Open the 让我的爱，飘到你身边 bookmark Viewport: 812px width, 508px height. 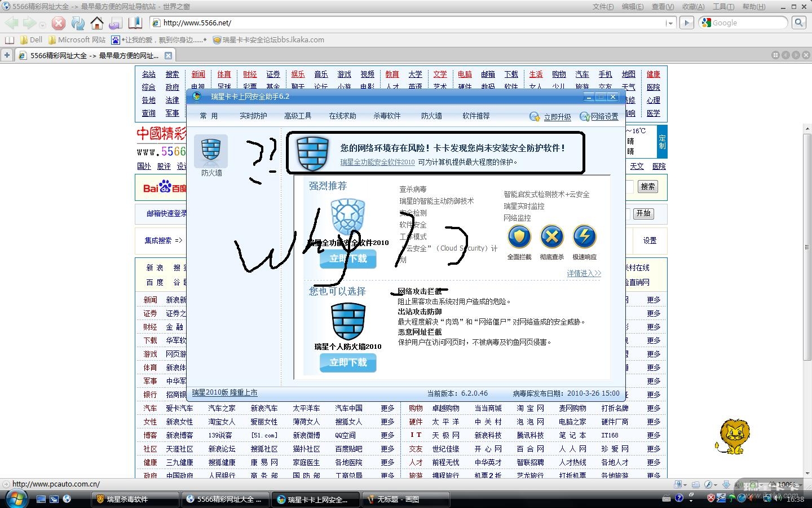pos(159,40)
